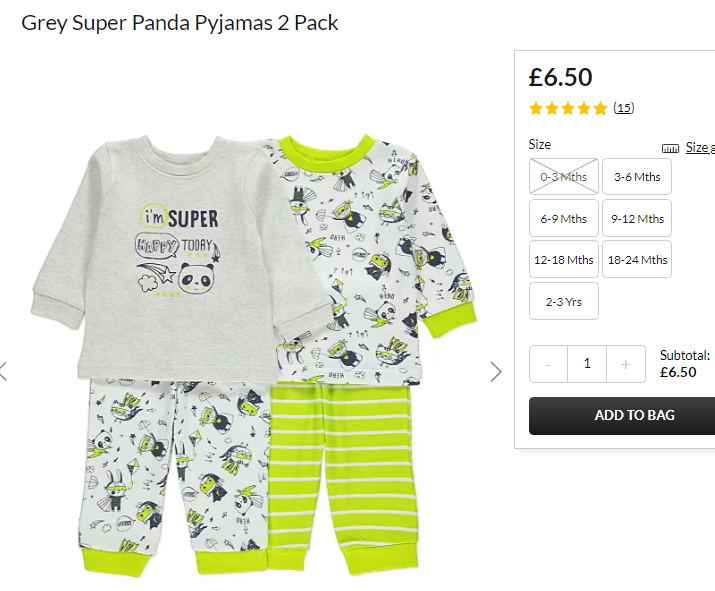Click the crossed-out 0-3 Mths size
715x591 pixels.
click(x=564, y=176)
